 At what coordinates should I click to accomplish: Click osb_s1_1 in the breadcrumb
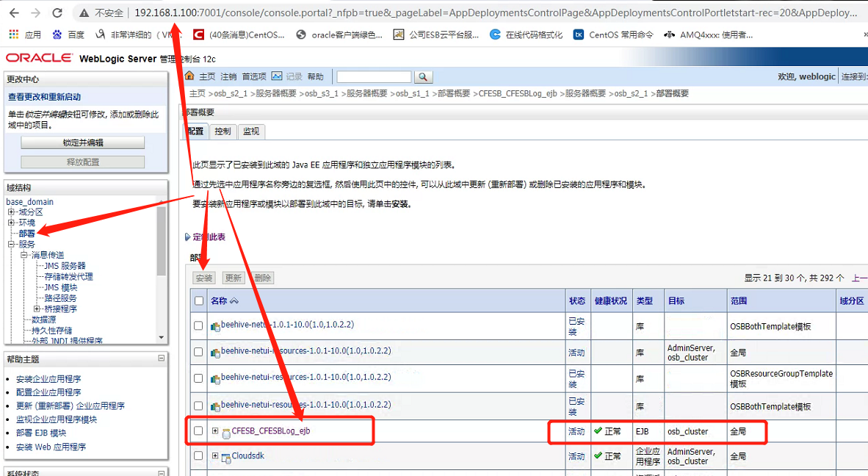click(413, 93)
